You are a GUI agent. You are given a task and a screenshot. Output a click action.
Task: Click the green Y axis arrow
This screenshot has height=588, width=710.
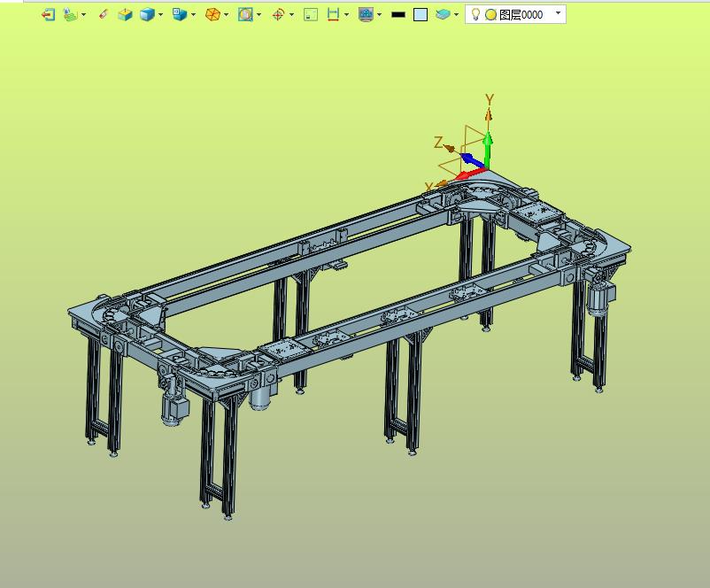coord(488,150)
